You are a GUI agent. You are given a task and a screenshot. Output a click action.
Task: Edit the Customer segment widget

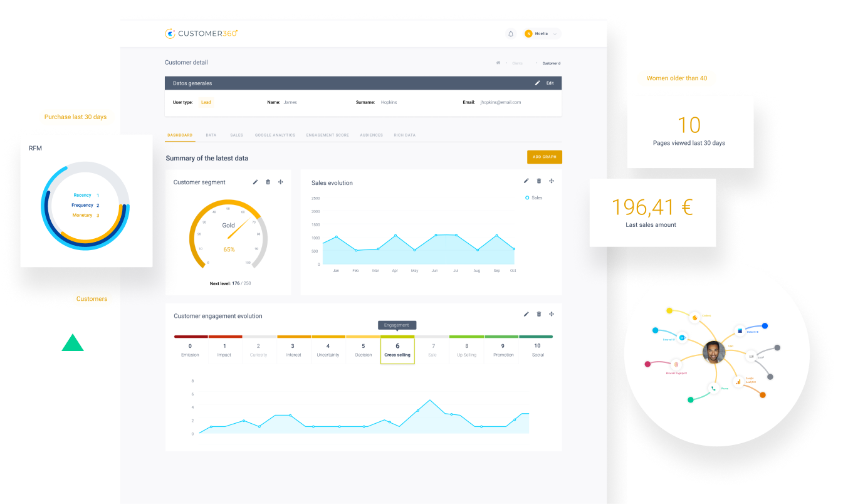coord(255,182)
